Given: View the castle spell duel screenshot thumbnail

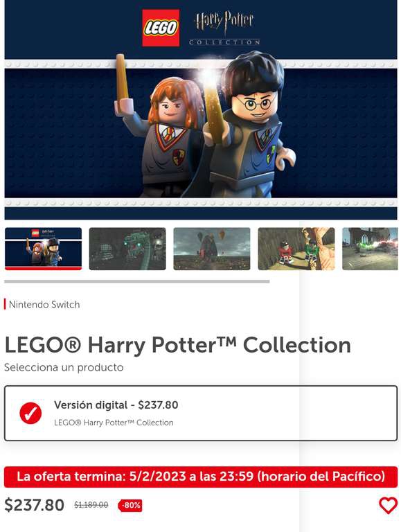Looking at the screenshot, I should [x=370, y=249].
